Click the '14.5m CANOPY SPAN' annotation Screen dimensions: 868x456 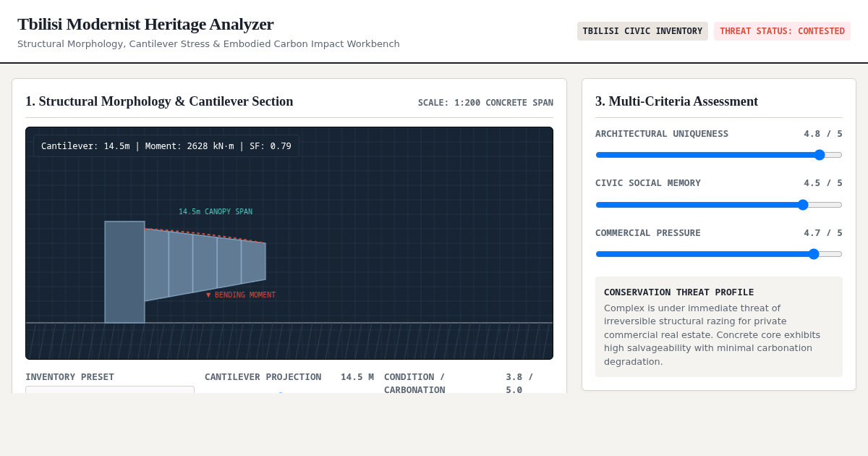[x=216, y=212]
